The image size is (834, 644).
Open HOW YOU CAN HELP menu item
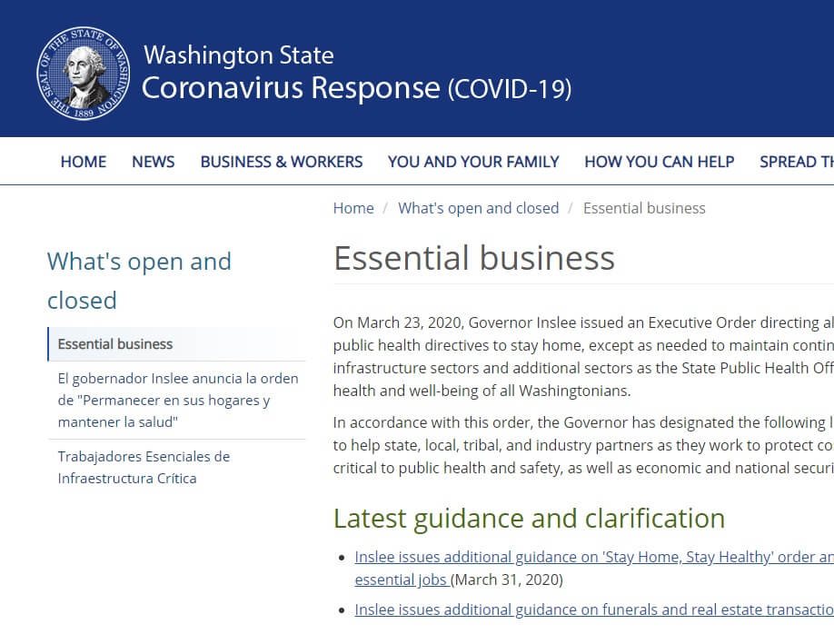(659, 162)
